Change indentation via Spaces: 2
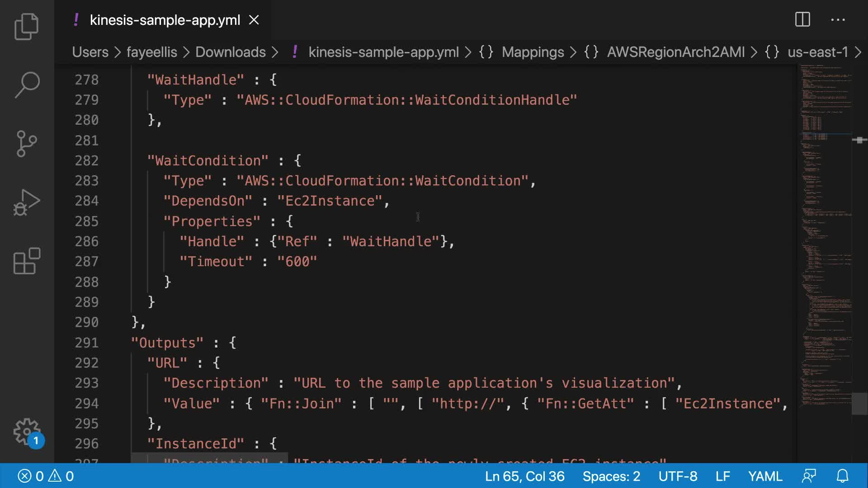 tap(611, 476)
